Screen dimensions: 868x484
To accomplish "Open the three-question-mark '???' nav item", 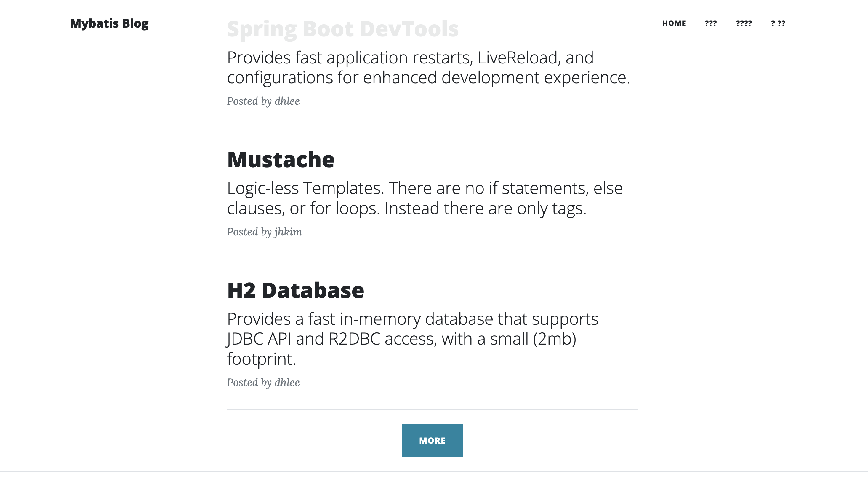I will [711, 23].
